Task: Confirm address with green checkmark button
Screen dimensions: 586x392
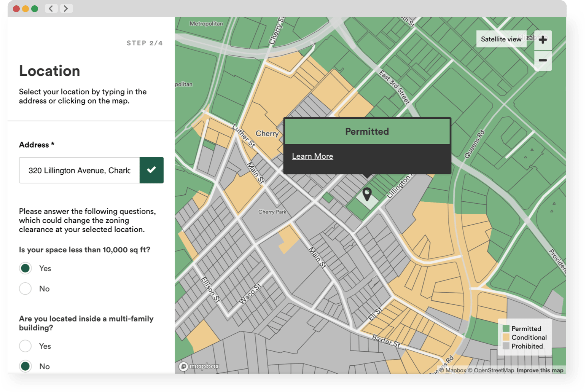Action: tap(151, 170)
